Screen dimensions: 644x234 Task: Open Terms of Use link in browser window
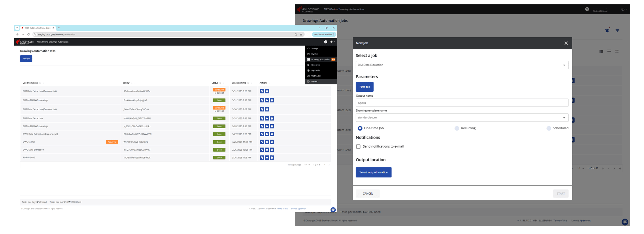(x=282, y=209)
